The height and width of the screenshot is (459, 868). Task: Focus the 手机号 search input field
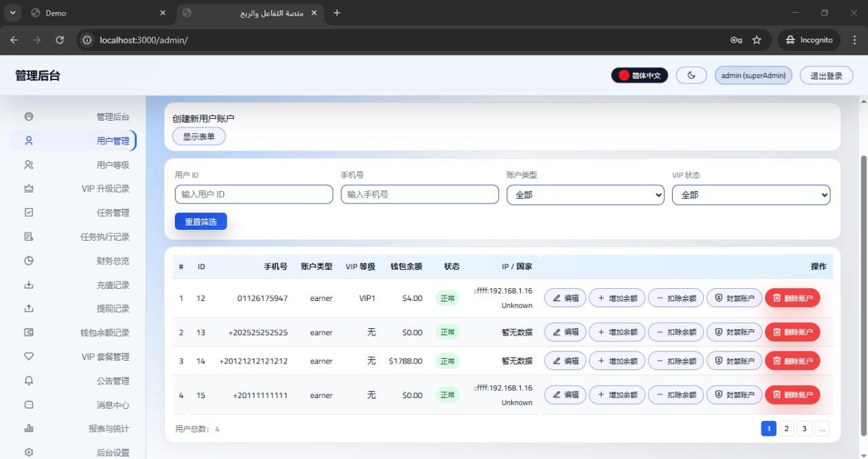pyautogui.click(x=419, y=195)
